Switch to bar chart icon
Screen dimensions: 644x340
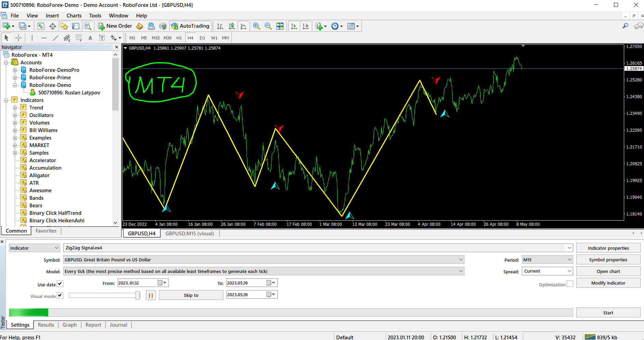tap(220, 26)
